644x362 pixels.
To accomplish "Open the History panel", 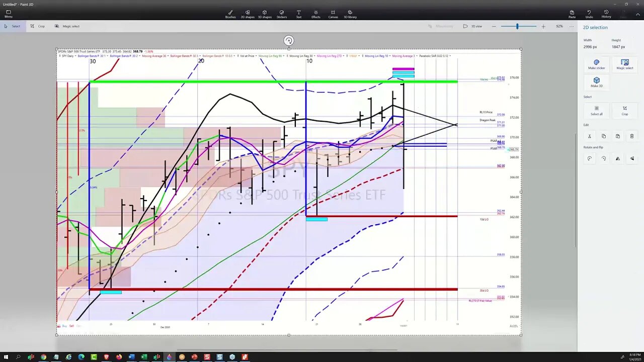I will coord(606,14).
